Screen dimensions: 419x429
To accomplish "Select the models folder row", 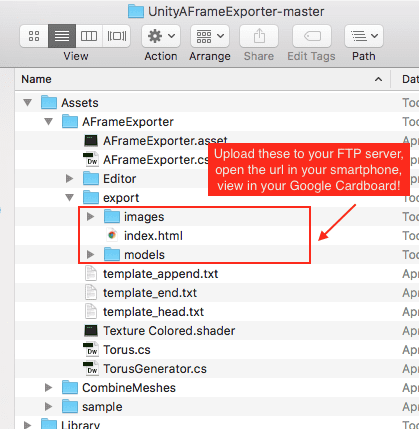I will click(x=195, y=255).
